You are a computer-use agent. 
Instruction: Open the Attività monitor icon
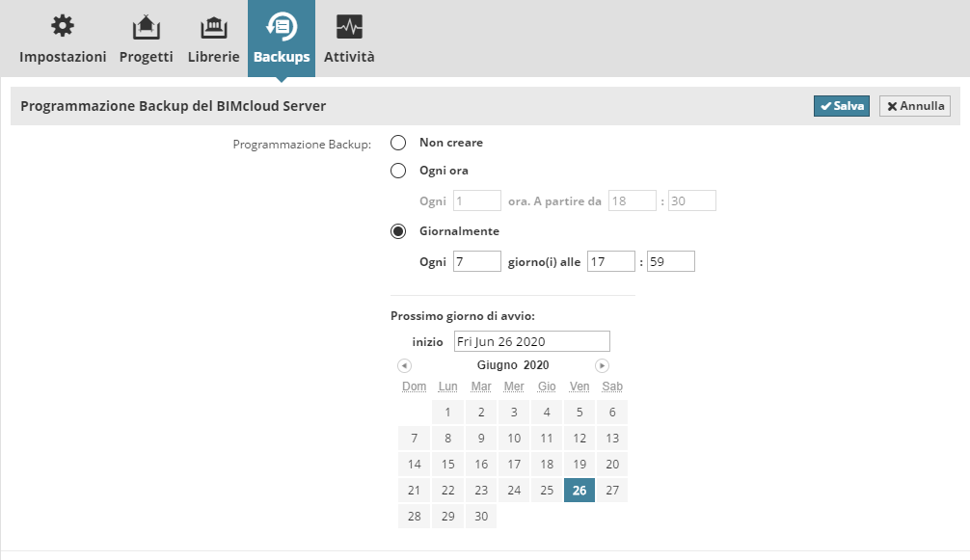point(349,26)
